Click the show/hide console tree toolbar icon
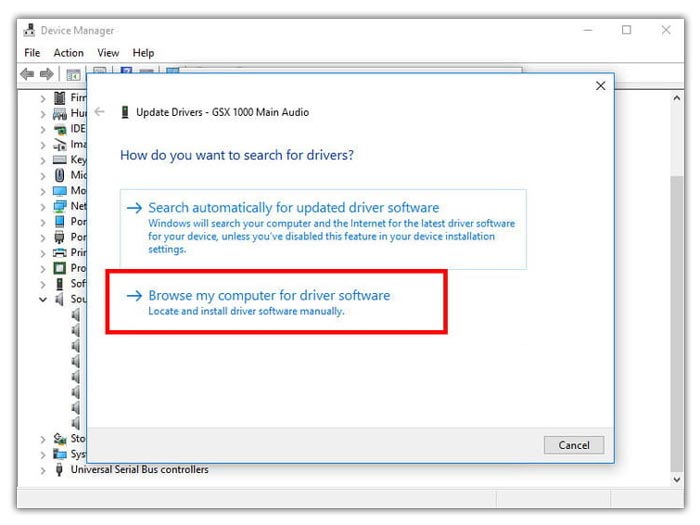The width and height of the screenshot is (700, 525). (x=73, y=74)
